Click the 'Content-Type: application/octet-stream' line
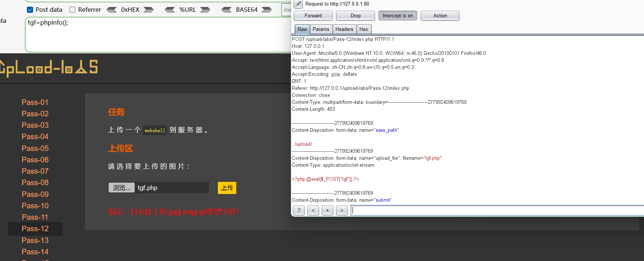Screen dimensions: 644x261 [333, 165]
